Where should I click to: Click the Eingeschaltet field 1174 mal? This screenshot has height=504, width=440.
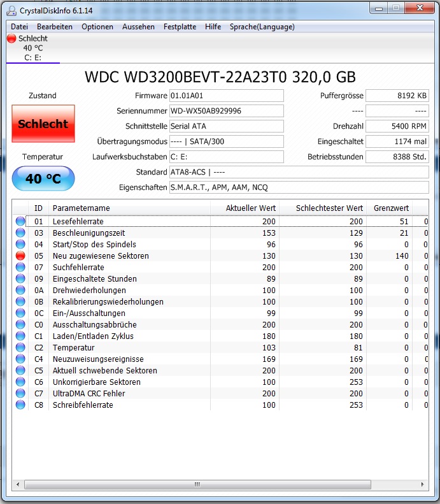(x=397, y=141)
